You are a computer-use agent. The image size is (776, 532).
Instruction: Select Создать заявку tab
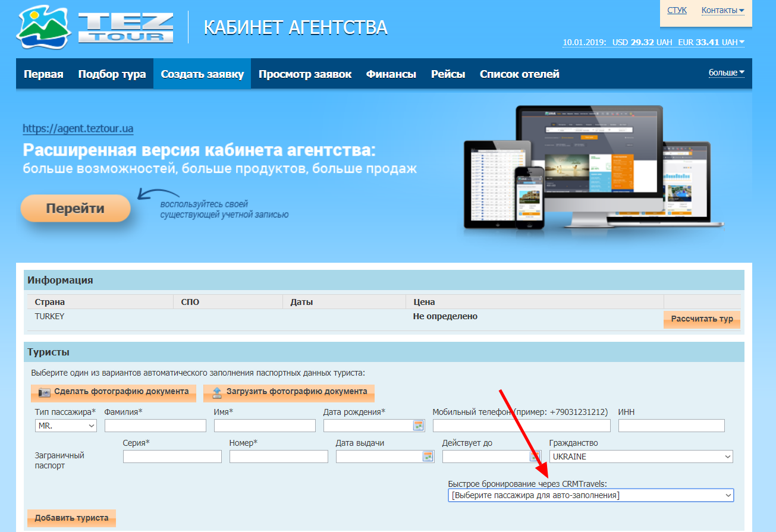[x=202, y=74]
